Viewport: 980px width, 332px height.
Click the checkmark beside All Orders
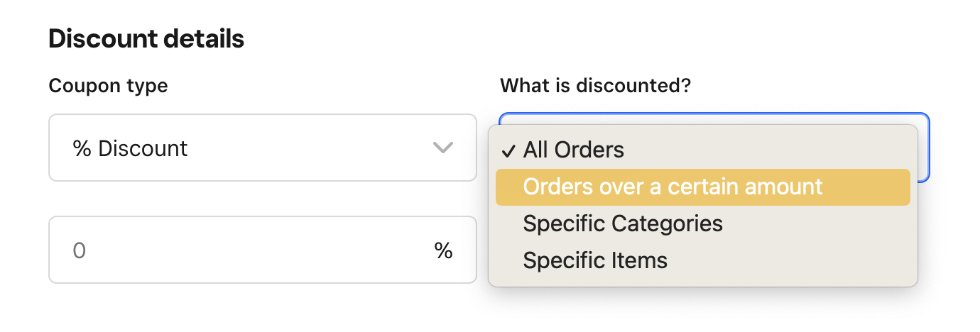click(x=508, y=150)
